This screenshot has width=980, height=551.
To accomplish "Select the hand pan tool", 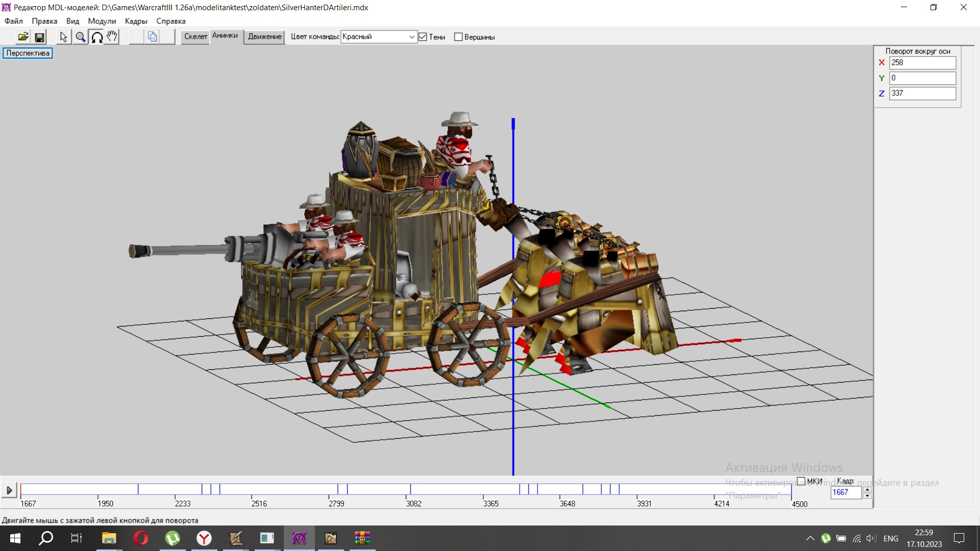I will pos(112,37).
